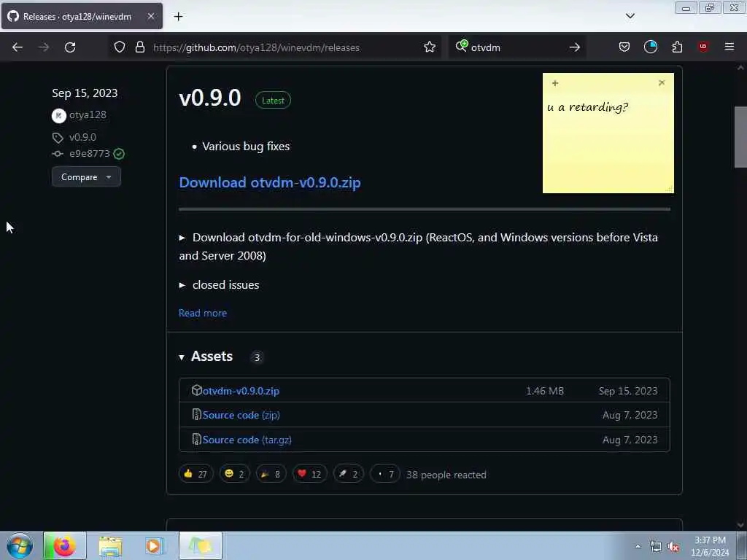Viewport: 747px width, 560px height.
Task: Toggle the rocket reaction (2)
Action: (x=348, y=474)
